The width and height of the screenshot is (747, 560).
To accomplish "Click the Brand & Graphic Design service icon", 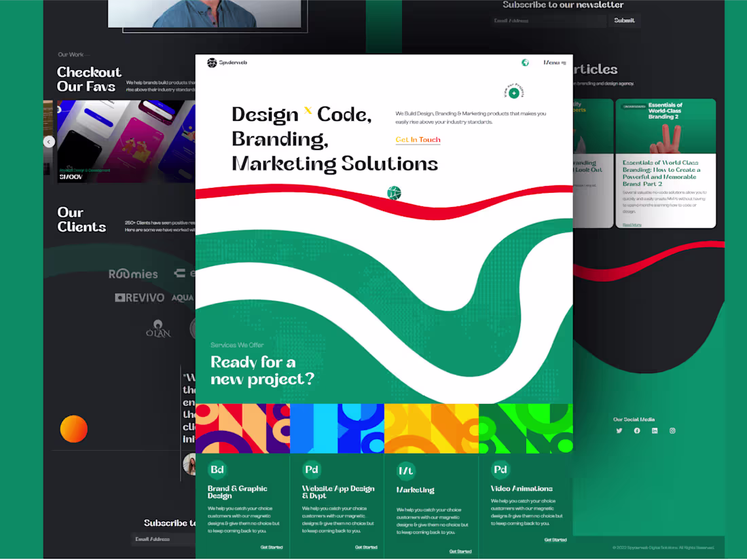I will point(217,469).
